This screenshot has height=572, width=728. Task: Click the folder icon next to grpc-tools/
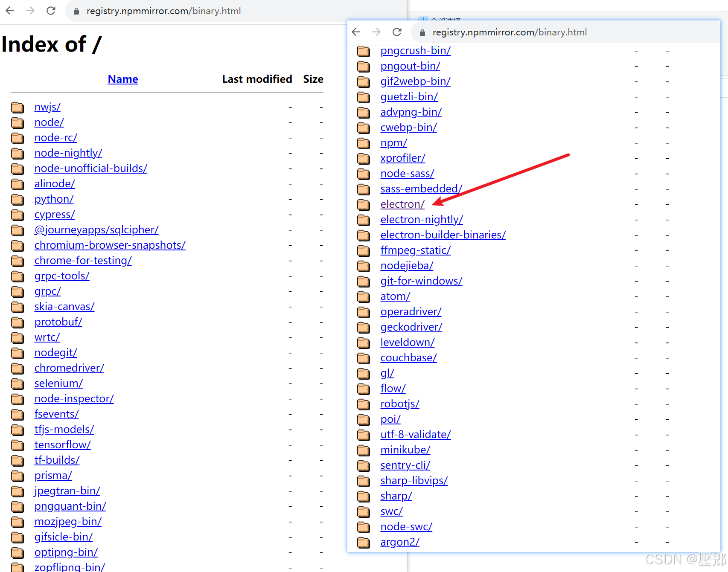tap(17, 276)
